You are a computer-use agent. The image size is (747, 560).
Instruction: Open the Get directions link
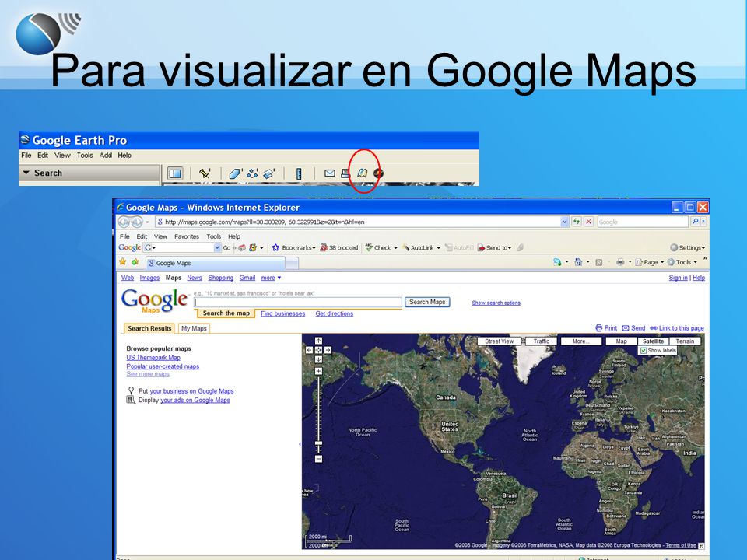(335, 313)
